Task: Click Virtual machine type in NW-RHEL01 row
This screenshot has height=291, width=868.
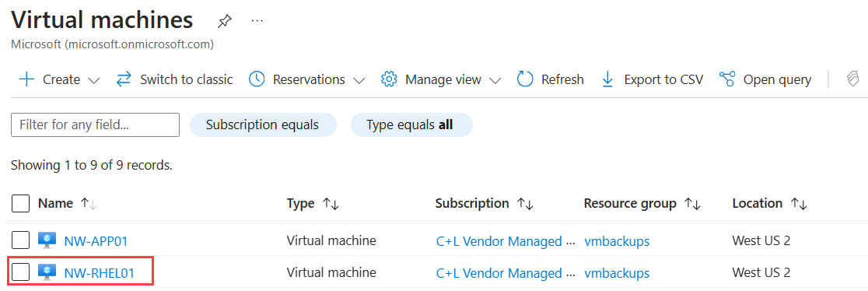Action: coord(331,272)
